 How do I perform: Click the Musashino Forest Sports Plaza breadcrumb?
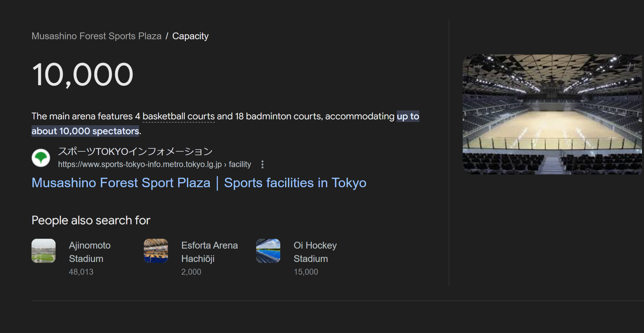pos(97,36)
